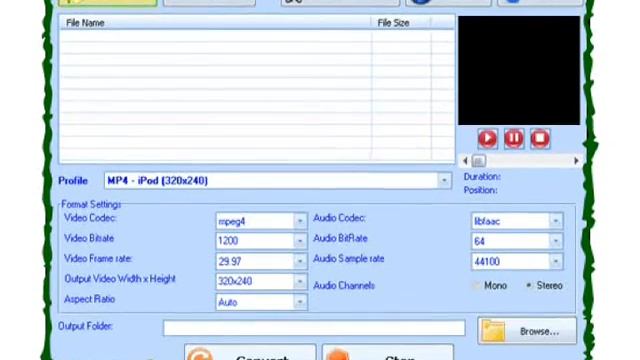Click the preview seek right arrow
This screenshot has height=360, width=640.
(x=576, y=161)
